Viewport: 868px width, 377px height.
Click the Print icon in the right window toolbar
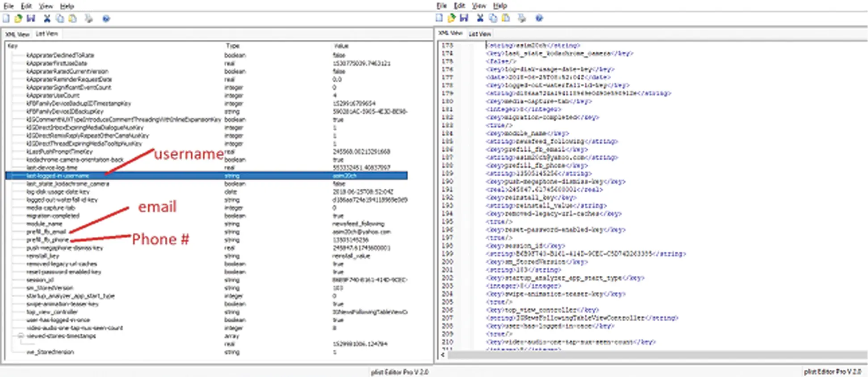pyautogui.click(x=522, y=18)
